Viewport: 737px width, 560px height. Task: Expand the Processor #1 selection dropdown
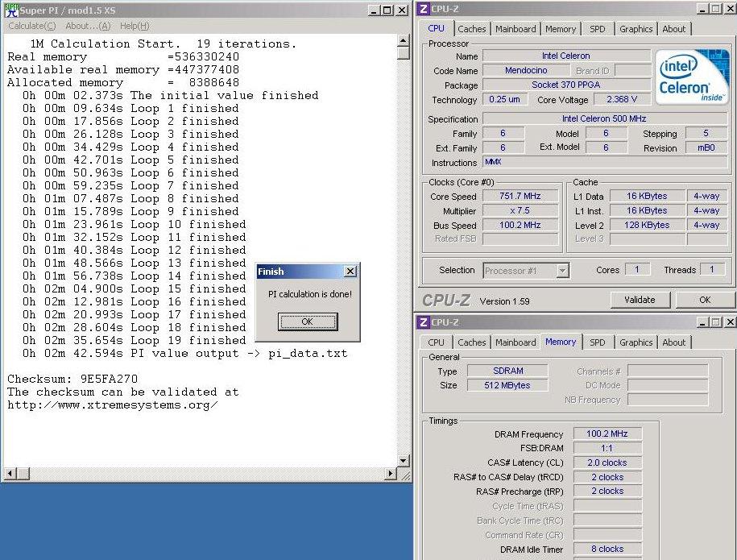[x=562, y=271]
